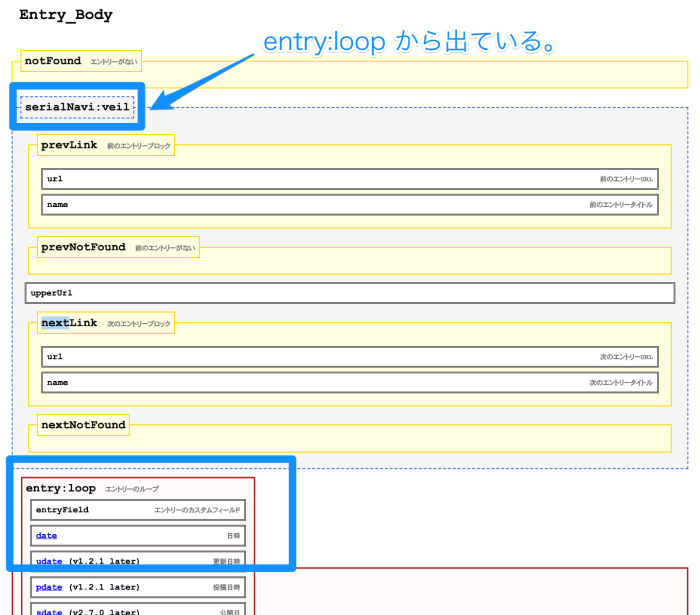
Task: Open the sdate link
Action: click(x=48, y=610)
